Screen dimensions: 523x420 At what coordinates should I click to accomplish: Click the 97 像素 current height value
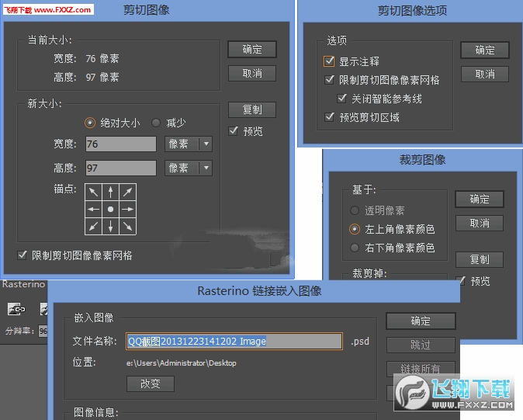click(102, 78)
